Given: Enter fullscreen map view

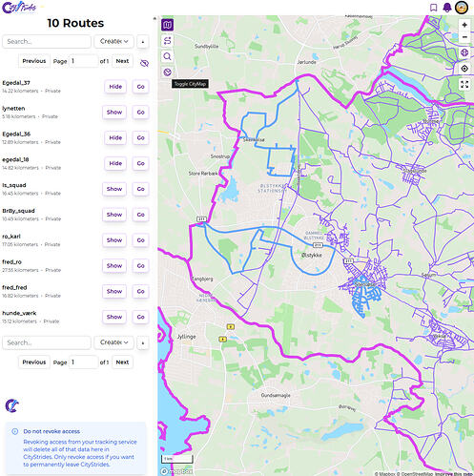Looking at the screenshot, I should click(x=464, y=84).
